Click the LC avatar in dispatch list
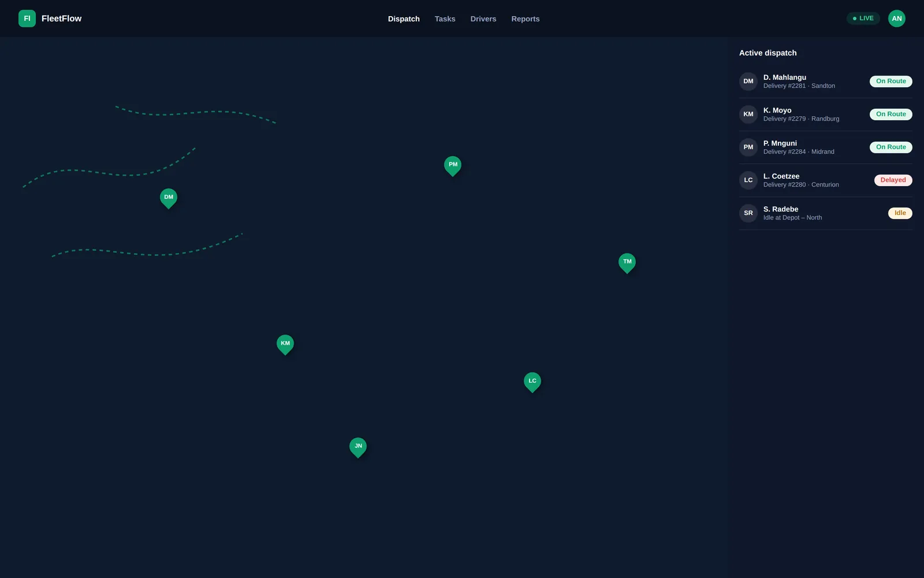924x578 pixels. (748, 180)
